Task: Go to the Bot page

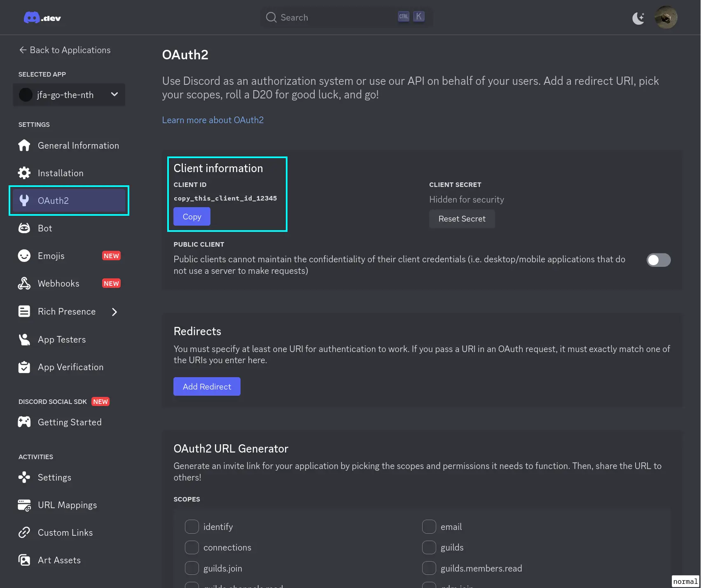Action: pos(69,228)
